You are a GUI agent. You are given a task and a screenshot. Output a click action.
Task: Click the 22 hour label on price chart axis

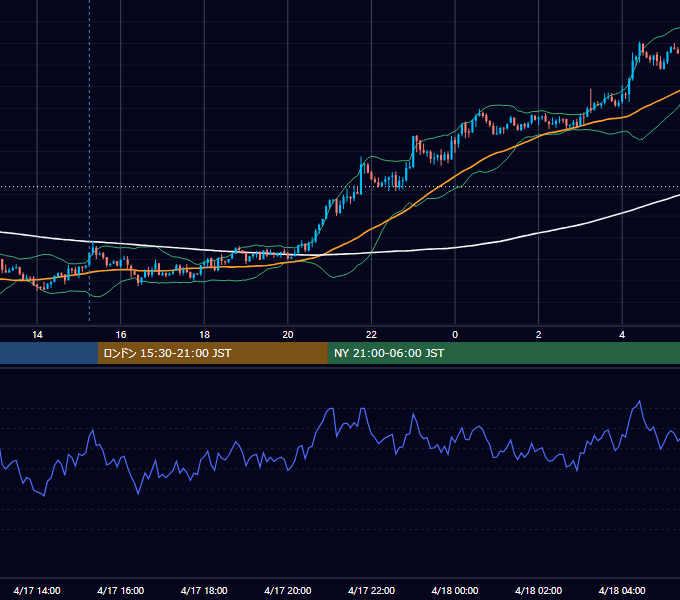(x=371, y=335)
